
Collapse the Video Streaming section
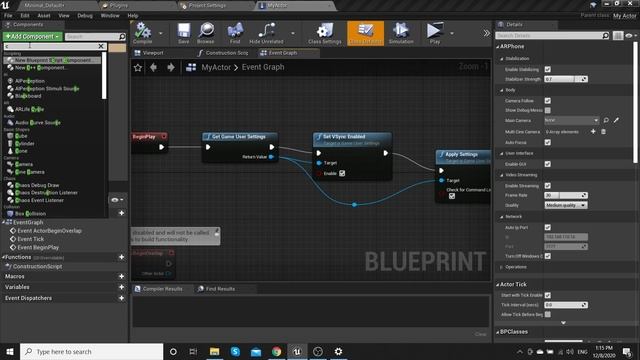click(502, 175)
